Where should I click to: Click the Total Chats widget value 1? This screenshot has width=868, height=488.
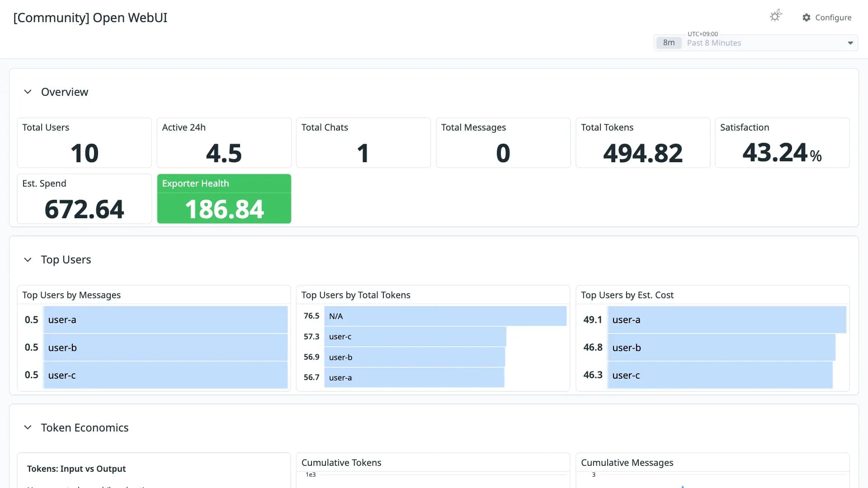(363, 153)
